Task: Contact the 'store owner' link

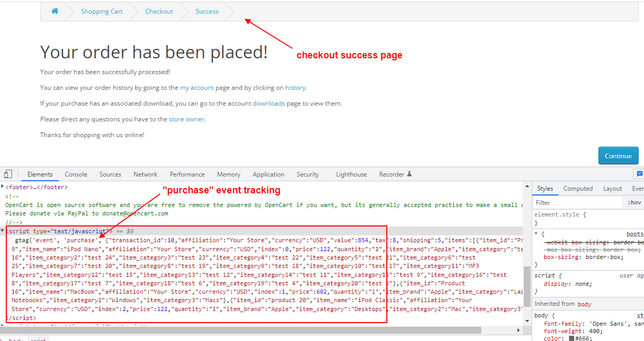Action: point(186,119)
